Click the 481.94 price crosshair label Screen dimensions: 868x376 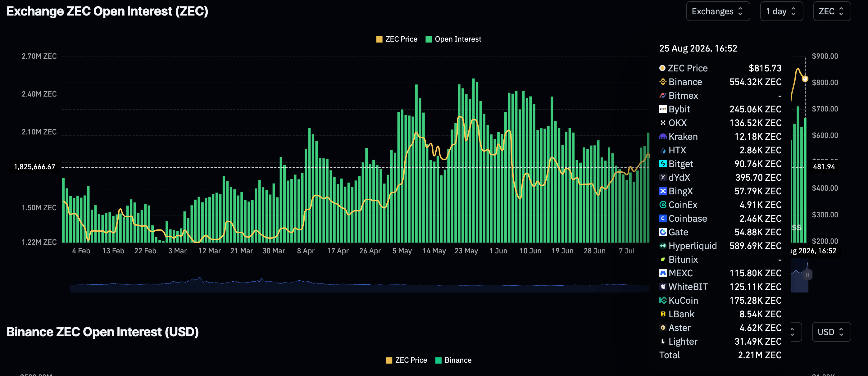pyautogui.click(x=824, y=167)
